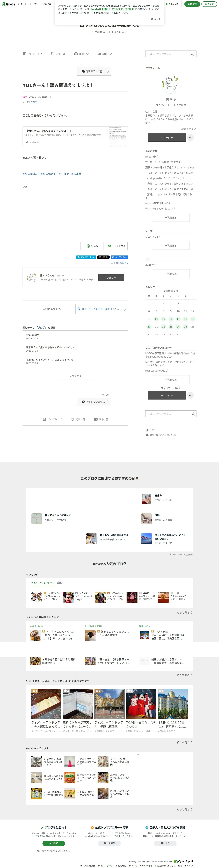The image size is (219, 868).
Task: Click 一覧を見る under 最新の記事
Action: coord(171,218)
